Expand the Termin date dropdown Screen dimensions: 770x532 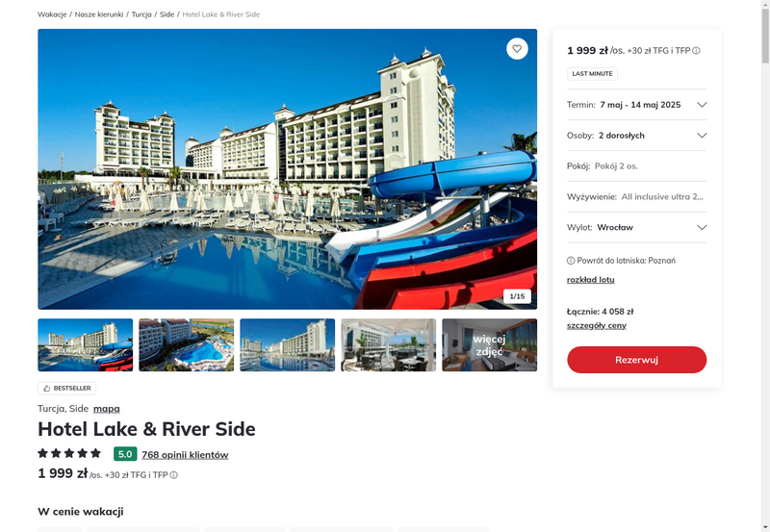pyautogui.click(x=636, y=105)
